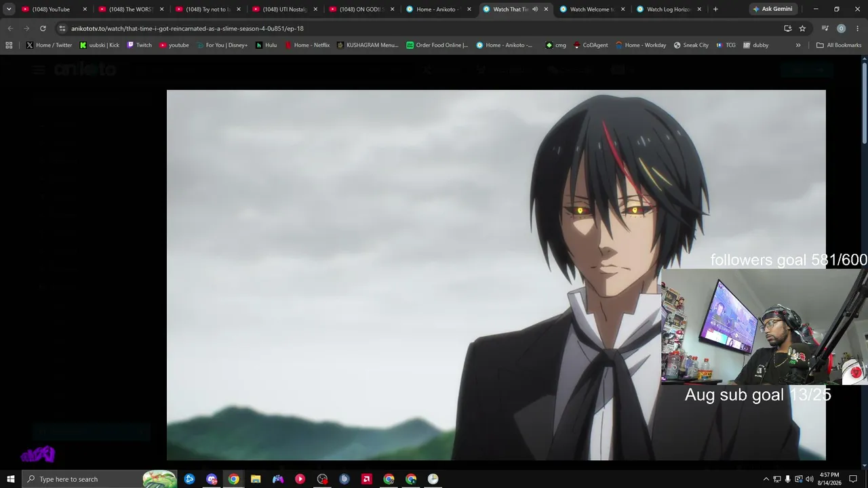The height and width of the screenshot is (488, 868).
Task: Open the Apps grid shortcut in bookmarks bar
Action: tap(9, 45)
